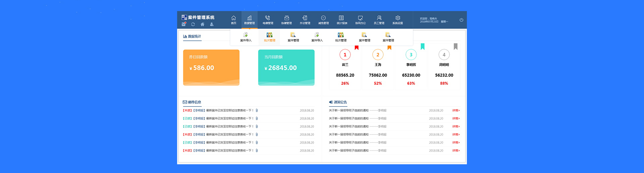Click the red bookmark on 苗兰 card

357,48
